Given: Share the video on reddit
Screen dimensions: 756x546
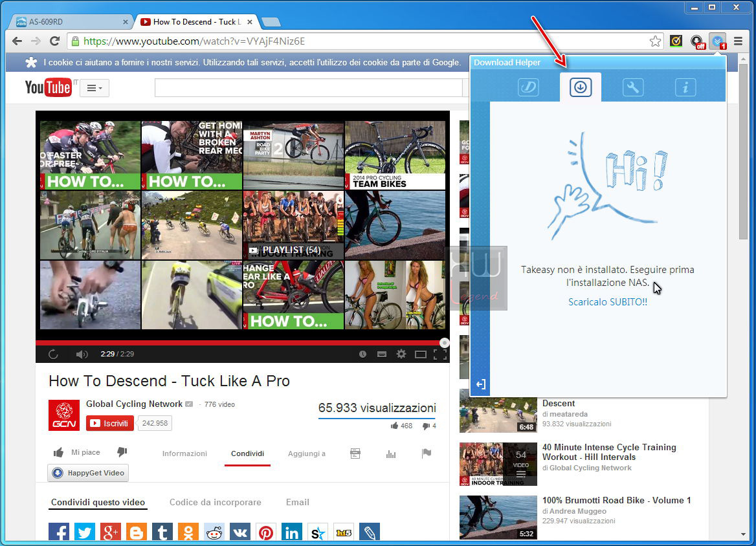Looking at the screenshot, I should 214,532.
